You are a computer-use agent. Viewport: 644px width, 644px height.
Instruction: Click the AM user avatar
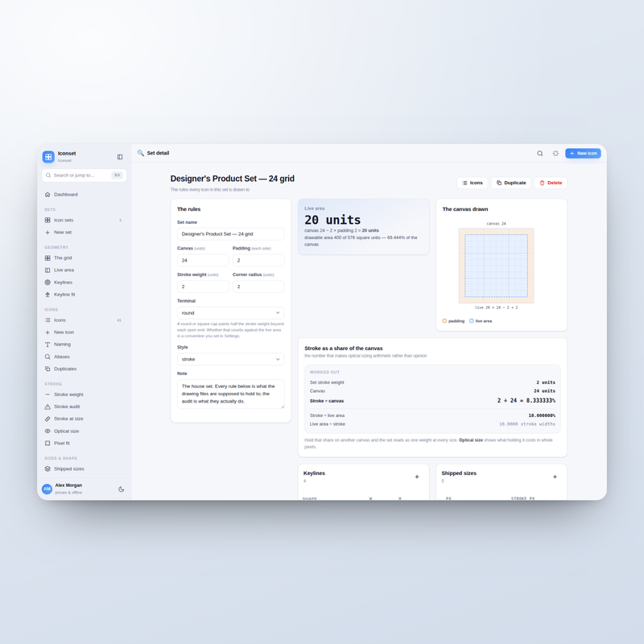(x=47, y=489)
